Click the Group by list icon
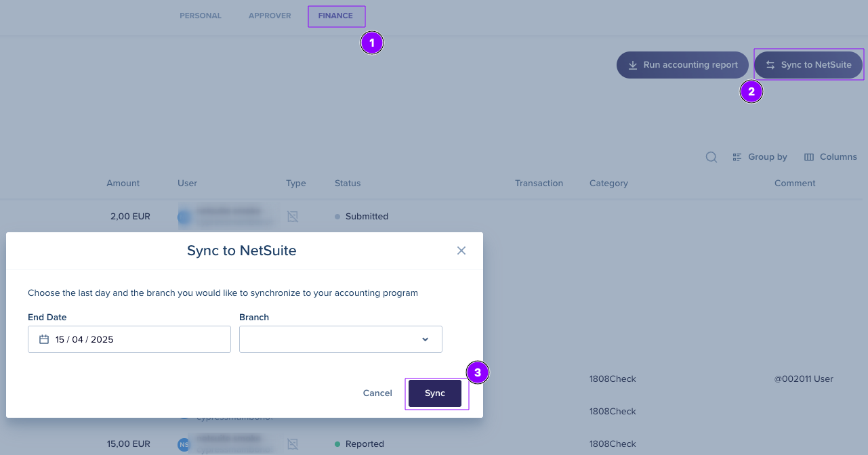The image size is (868, 455). (x=737, y=157)
